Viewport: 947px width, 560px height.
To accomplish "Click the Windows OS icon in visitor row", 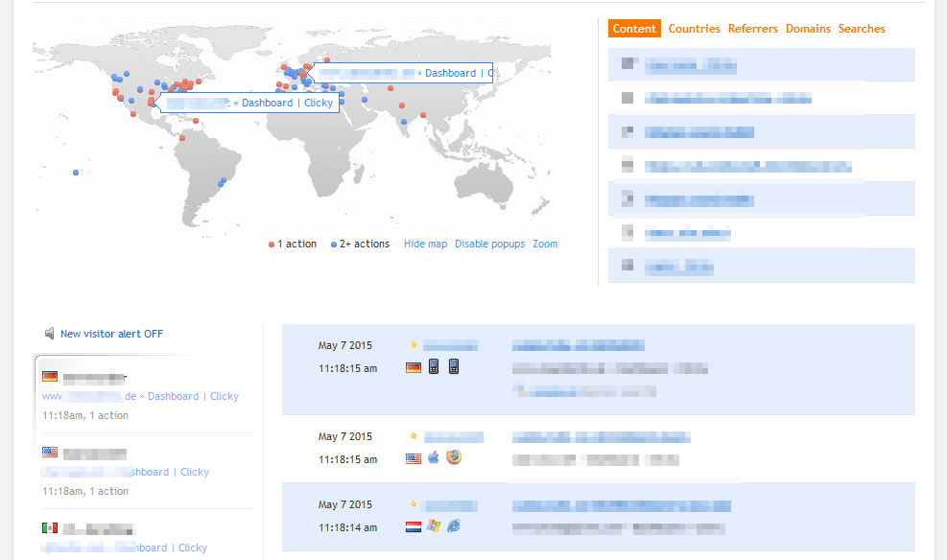I will click(434, 526).
